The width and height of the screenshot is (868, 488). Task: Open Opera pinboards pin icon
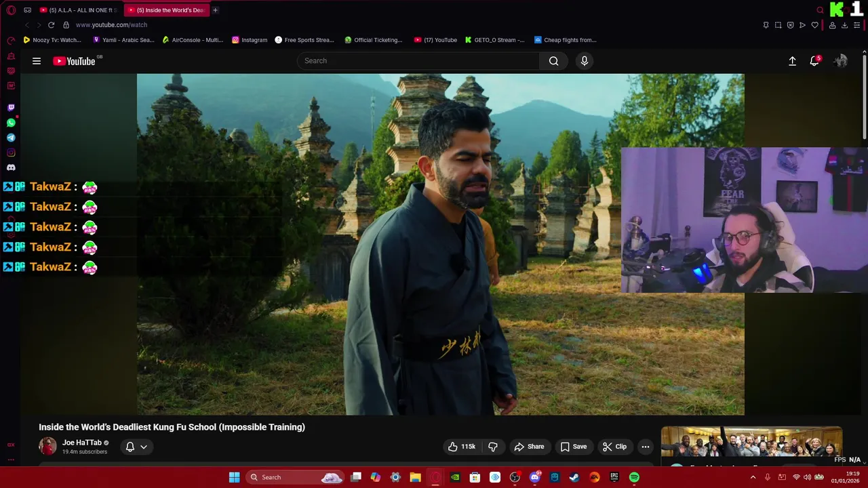point(766,25)
